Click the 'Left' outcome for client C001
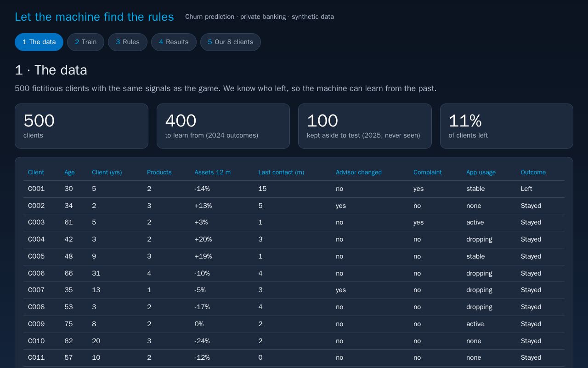The image size is (588, 368). (526, 189)
